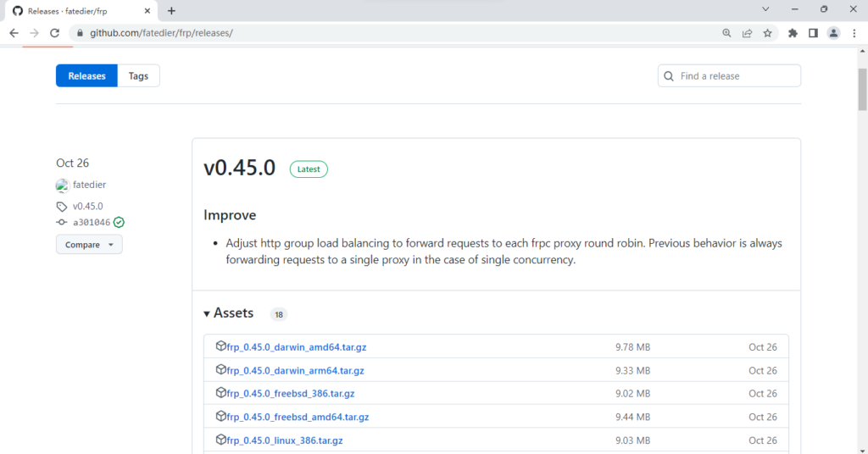Bookmark this page with the star icon
The height and width of the screenshot is (454, 868).
767,33
